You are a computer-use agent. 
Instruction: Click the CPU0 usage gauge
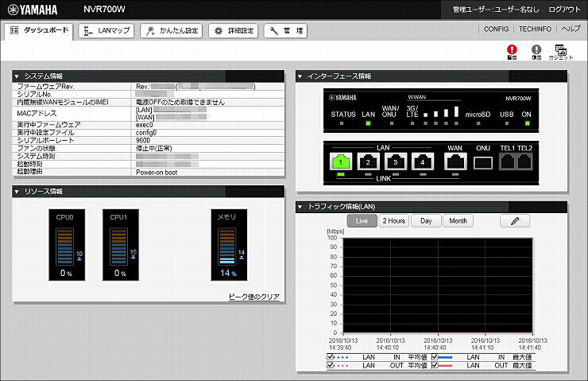[x=67, y=245]
